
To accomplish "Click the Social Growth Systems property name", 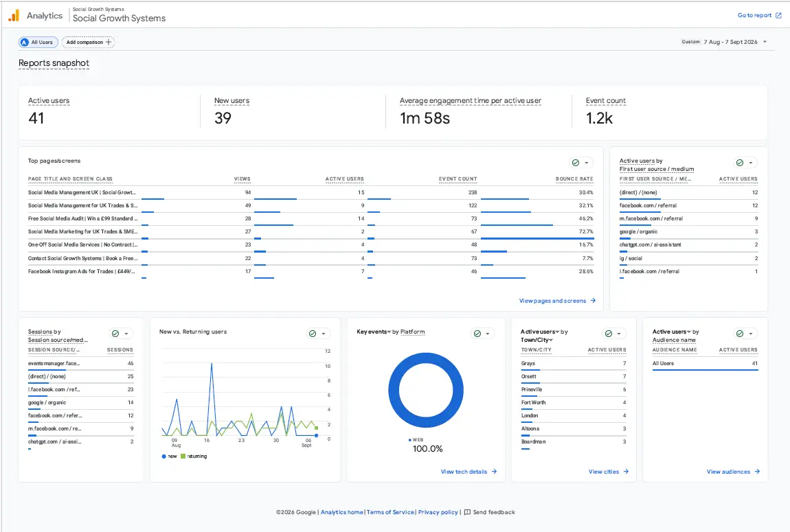I will (119, 18).
